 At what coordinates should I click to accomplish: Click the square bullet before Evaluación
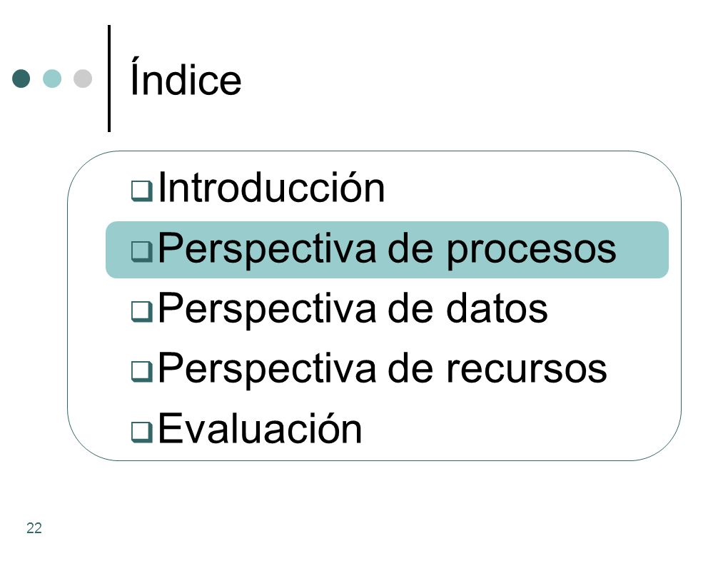pyautogui.click(x=141, y=431)
